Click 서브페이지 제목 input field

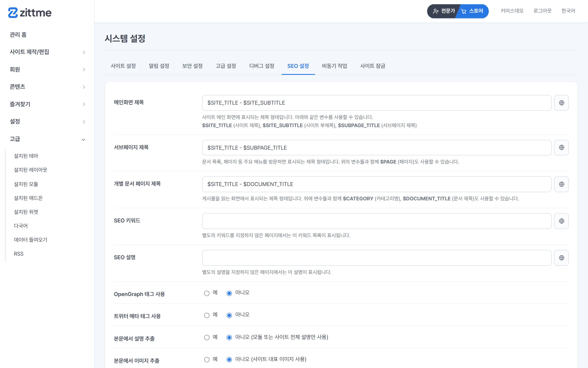click(377, 147)
